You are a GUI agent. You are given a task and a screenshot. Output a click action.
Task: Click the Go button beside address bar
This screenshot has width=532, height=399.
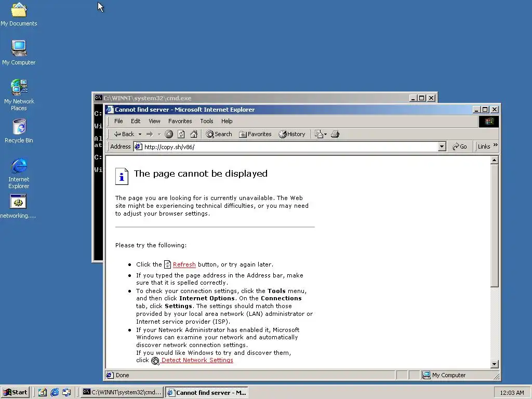[460, 147]
